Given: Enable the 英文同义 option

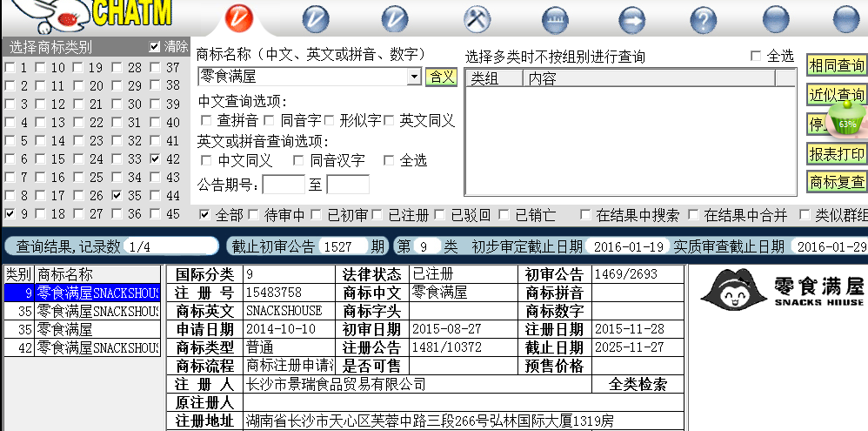Looking at the screenshot, I should (x=389, y=120).
